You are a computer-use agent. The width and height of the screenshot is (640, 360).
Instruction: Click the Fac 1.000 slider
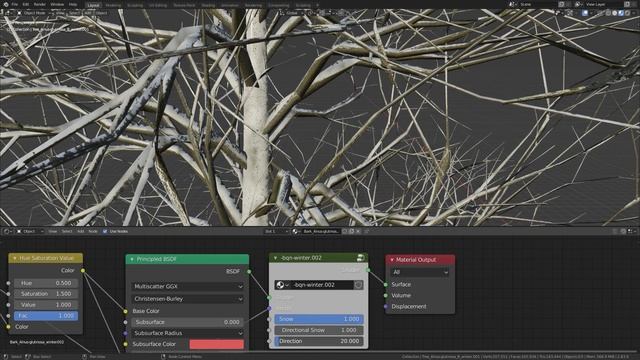(46, 316)
